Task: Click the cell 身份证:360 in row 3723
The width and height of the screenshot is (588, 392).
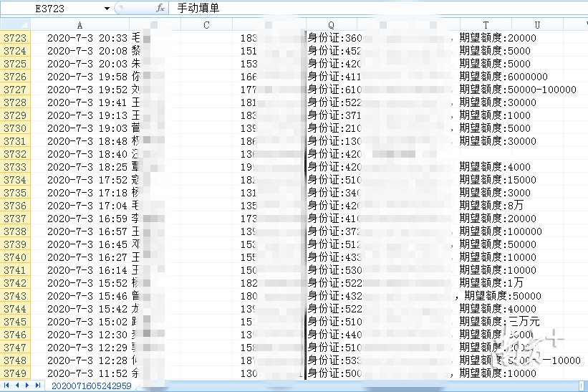Action: point(334,38)
